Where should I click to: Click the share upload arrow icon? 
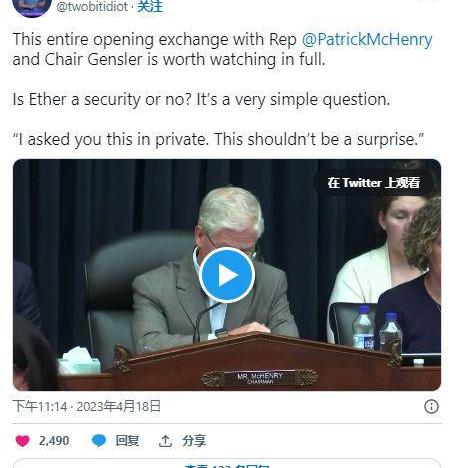click(165, 441)
